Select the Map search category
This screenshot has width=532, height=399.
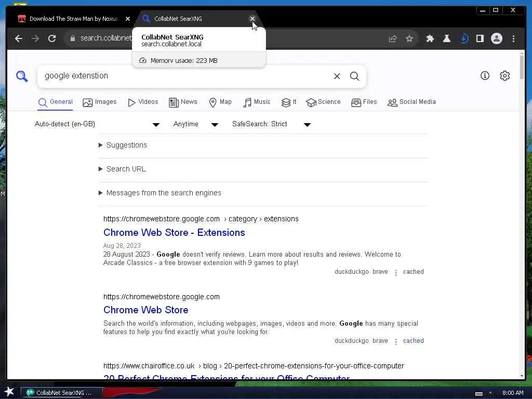(x=220, y=102)
